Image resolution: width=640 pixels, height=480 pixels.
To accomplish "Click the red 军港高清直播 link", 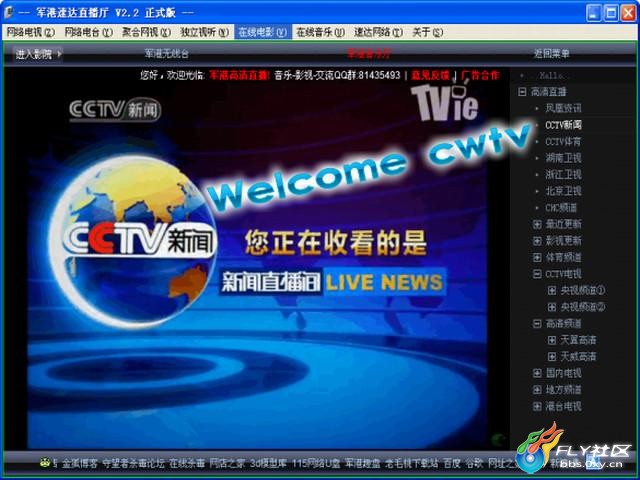I will pyautogui.click(x=240, y=75).
